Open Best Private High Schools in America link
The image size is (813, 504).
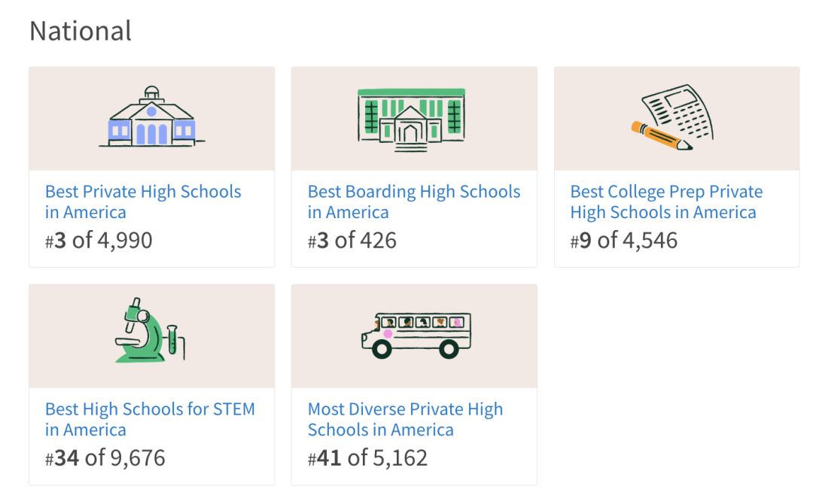(143, 202)
